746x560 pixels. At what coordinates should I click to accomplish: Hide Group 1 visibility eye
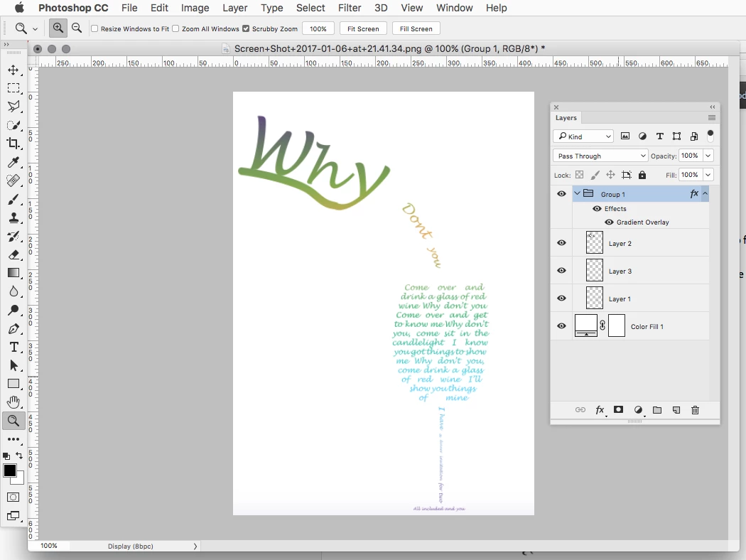pyautogui.click(x=561, y=193)
